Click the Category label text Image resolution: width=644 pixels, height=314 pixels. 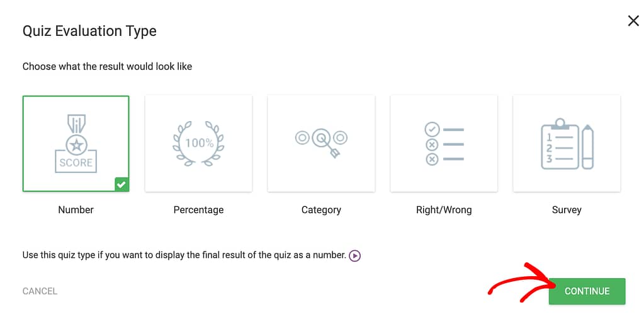pyautogui.click(x=321, y=210)
